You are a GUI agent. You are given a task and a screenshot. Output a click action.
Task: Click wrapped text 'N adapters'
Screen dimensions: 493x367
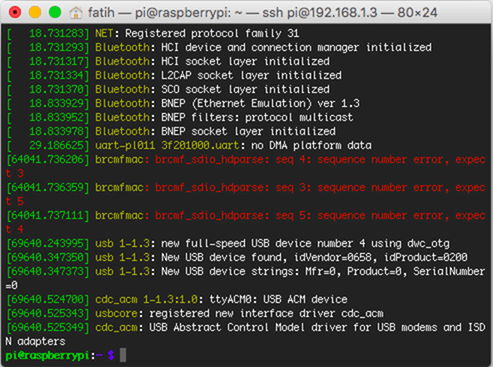(35, 341)
